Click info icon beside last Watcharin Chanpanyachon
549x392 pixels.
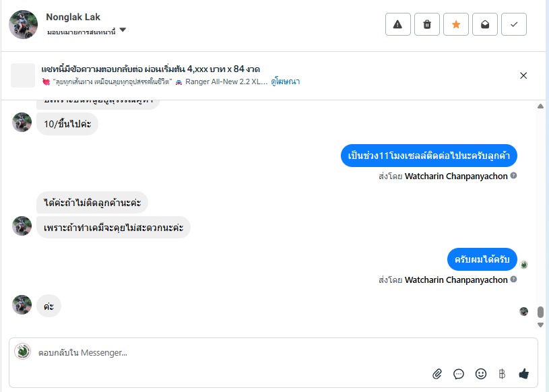click(514, 280)
